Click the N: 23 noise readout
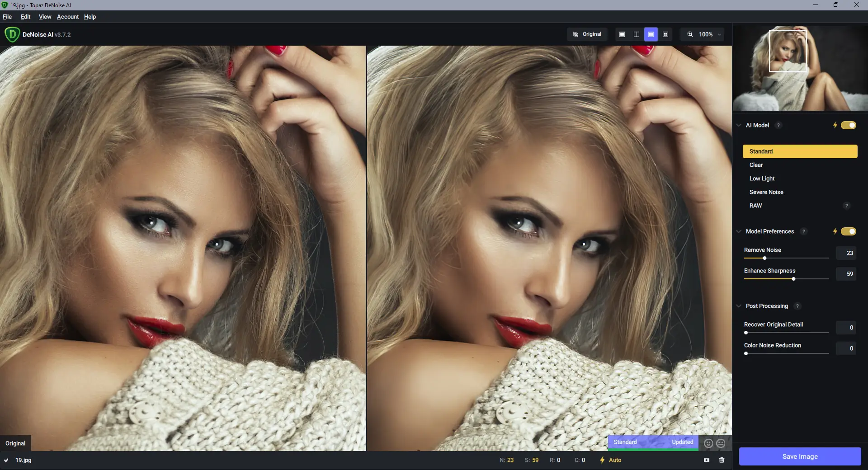 pyautogui.click(x=506, y=460)
